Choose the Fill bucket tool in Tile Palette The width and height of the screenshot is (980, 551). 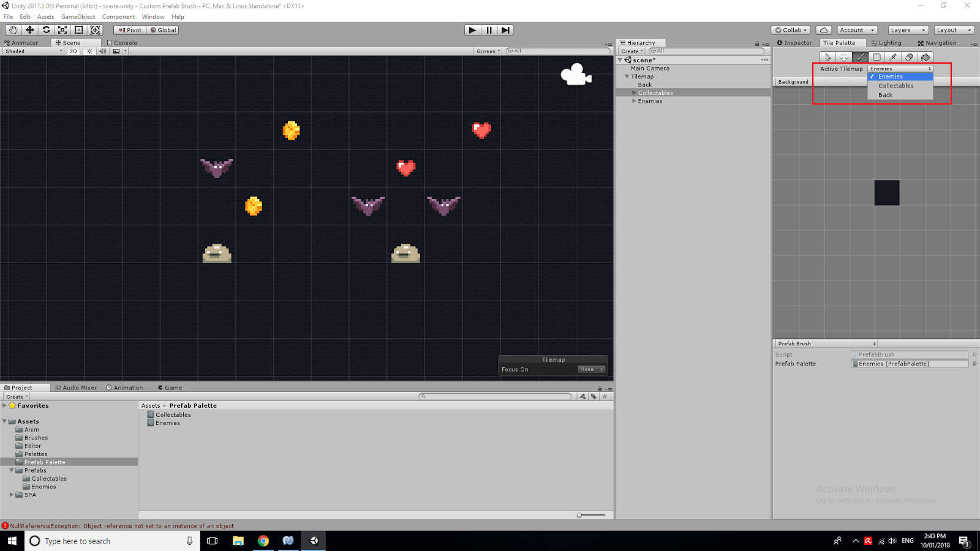point(925,57)
